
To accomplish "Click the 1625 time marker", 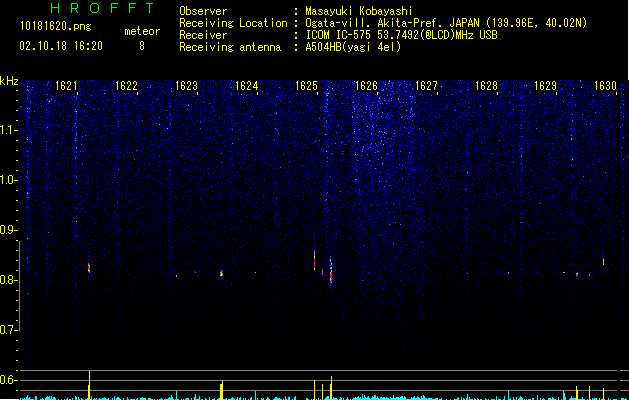I will click(306, 86).
